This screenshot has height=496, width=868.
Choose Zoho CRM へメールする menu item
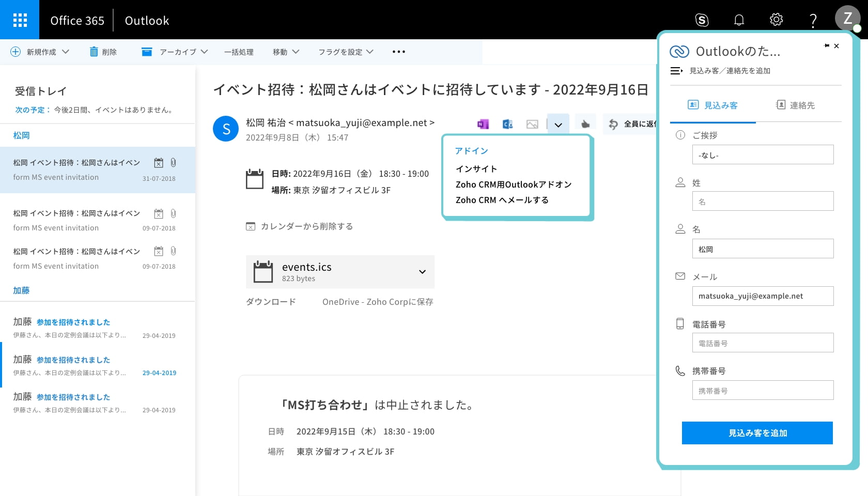tap(502, 200)
